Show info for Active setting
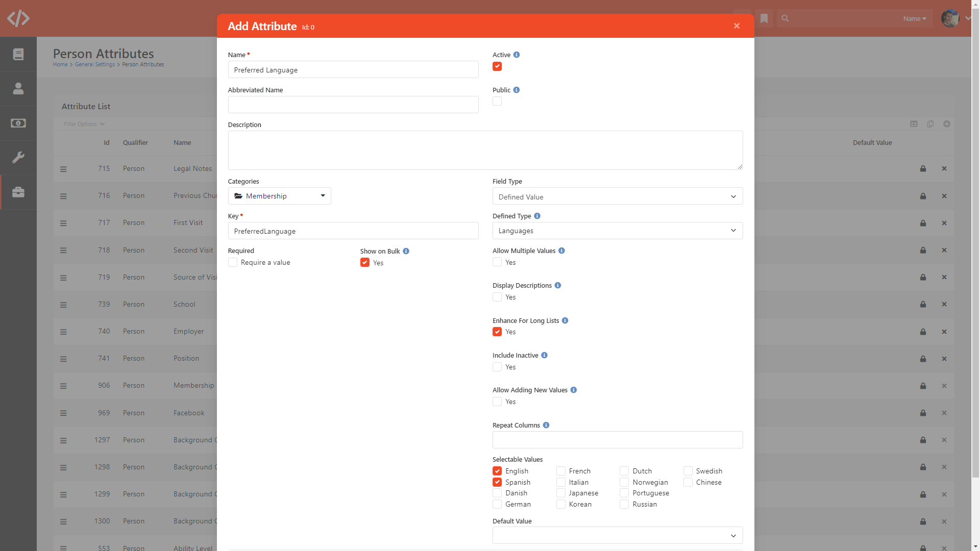The image size is (980, 551). 517,55
